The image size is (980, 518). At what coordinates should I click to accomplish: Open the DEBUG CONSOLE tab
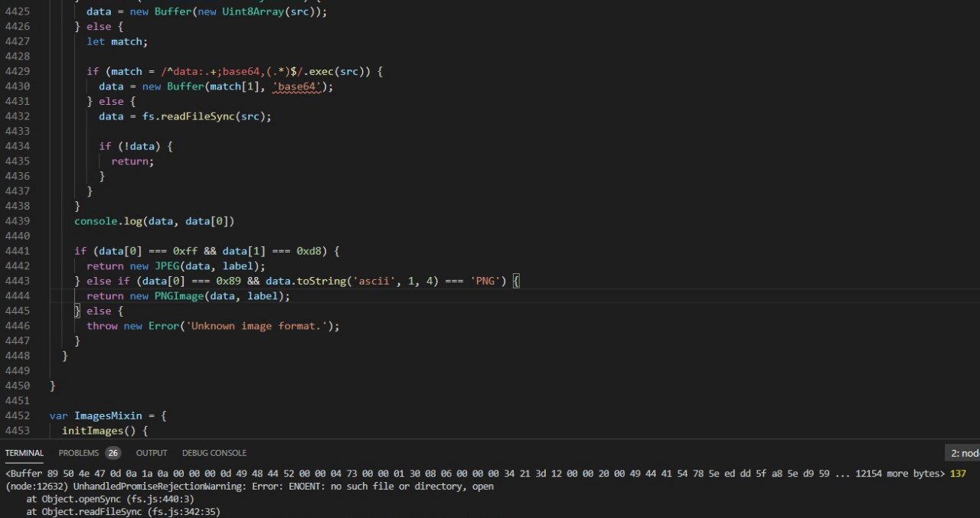[214, 453]
